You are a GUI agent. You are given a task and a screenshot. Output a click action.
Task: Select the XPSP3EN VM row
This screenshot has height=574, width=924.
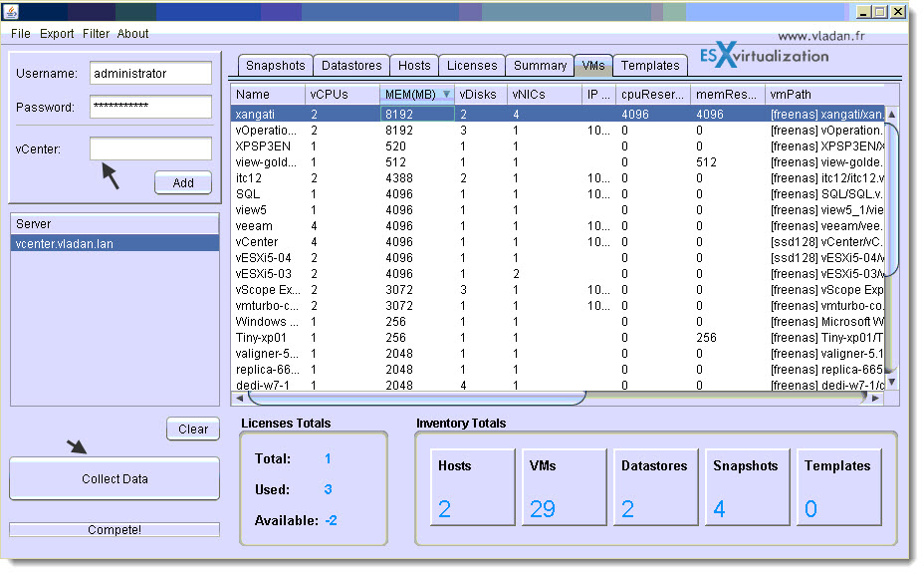click(558, 146)
